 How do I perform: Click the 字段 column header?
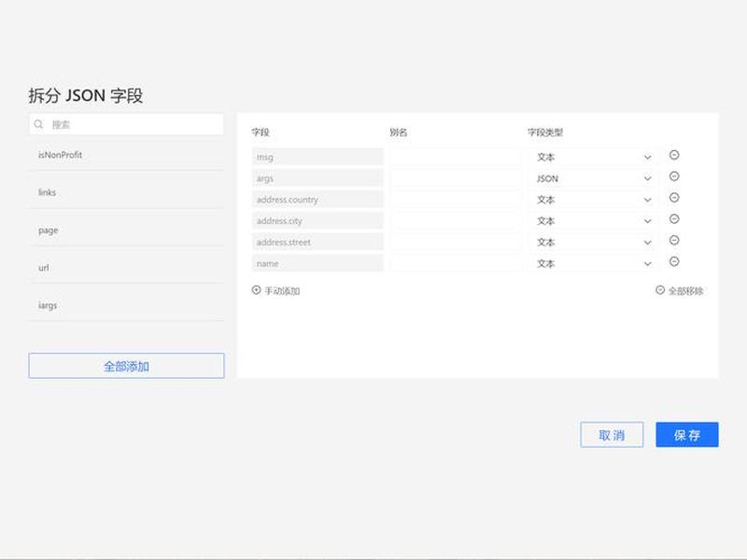coord(261,133)
